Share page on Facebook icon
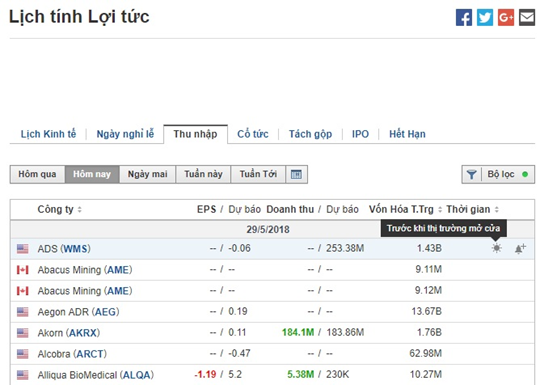This screenshot has height=385, width=540. 464,17
